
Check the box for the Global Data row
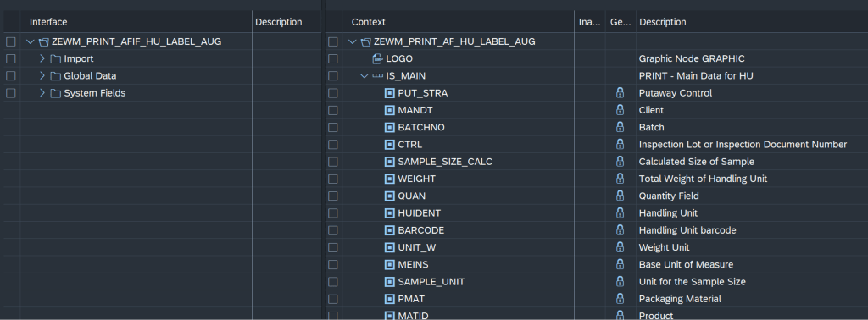tap(10, 76)
